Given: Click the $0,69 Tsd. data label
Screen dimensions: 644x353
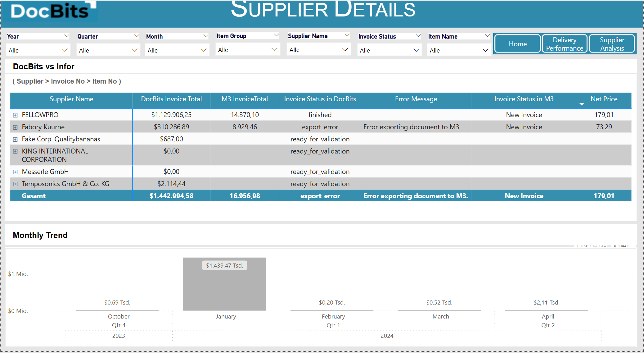Looking at the screenshot, I should [x=117, y=303].
